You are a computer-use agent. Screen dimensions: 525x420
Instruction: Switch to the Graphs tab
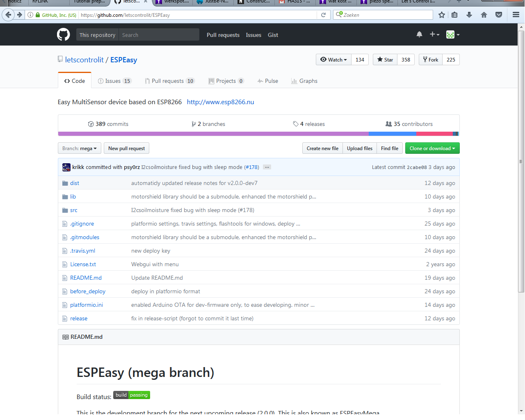304,81
